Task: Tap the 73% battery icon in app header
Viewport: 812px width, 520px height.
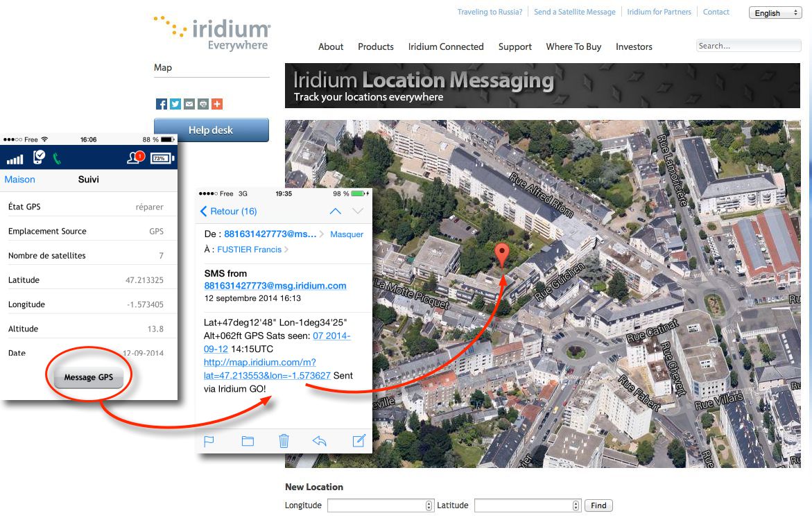Action: [162, 158]
